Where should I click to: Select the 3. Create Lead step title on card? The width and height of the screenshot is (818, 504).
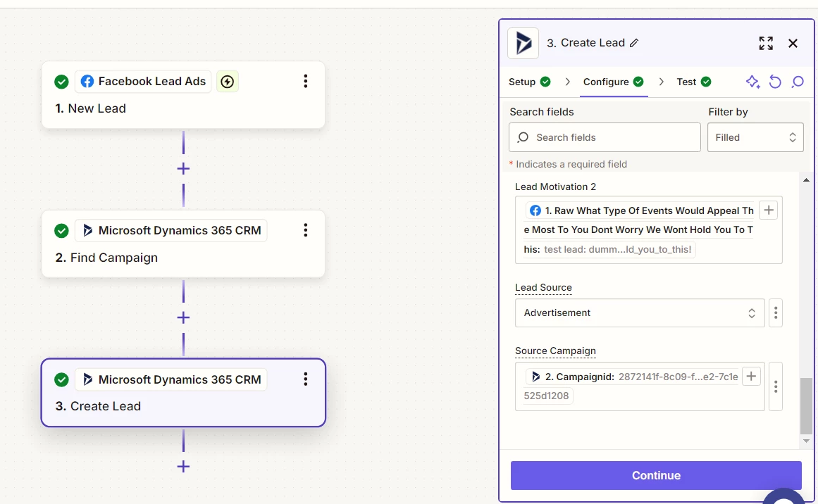pyautogui.click(x=98, y=406)
